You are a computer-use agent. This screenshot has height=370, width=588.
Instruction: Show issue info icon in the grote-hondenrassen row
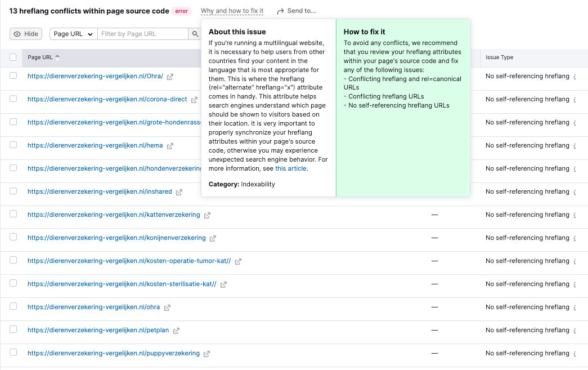[x=574, y=123]
